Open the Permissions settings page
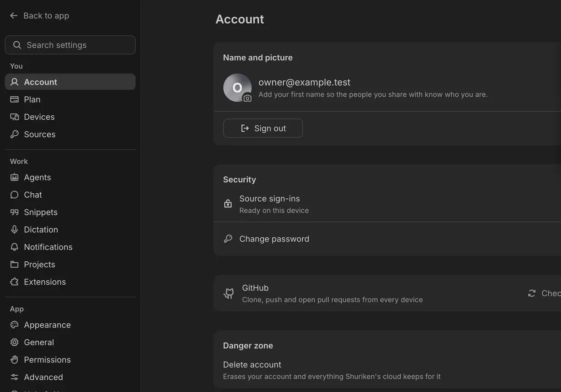Viewport: 561px width, 392px height. coord(70,360)
